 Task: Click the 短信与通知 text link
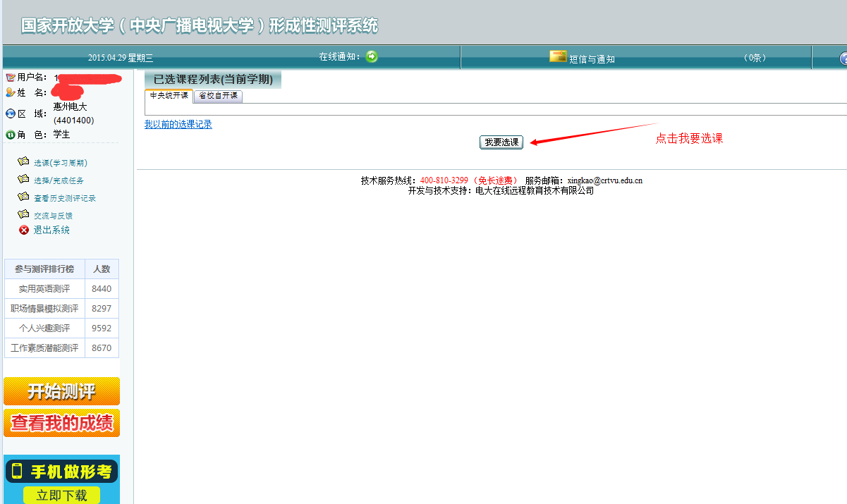pyautogui.click(x=592, y=59)
